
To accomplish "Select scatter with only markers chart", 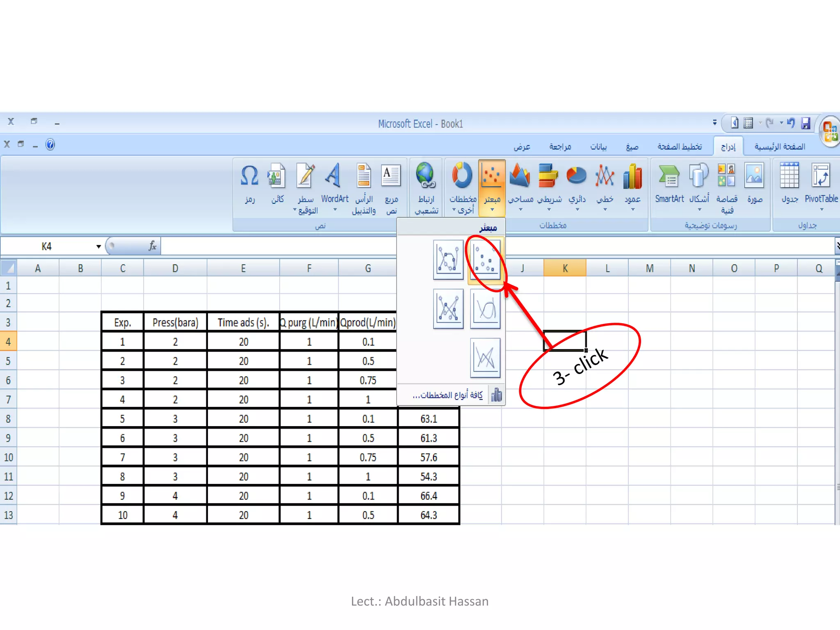I will coord(486,260).
